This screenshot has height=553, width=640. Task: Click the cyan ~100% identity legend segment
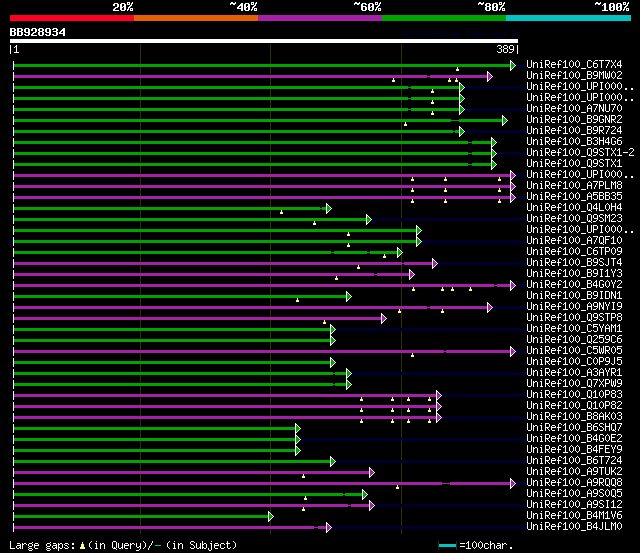pyautogui.click(x=569, y=18)
